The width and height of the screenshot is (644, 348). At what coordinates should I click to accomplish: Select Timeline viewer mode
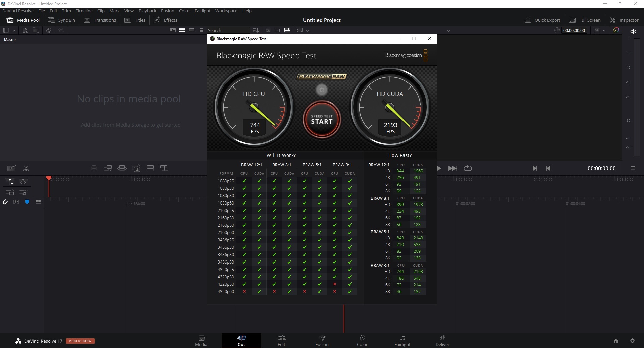click(x=287, y=30)
